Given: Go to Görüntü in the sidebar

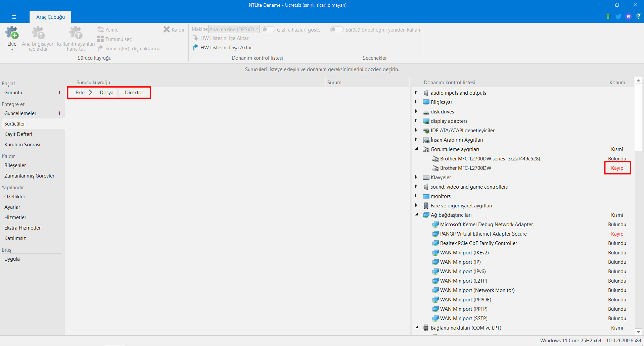Looking at the screenshot, I should [32, 93].
